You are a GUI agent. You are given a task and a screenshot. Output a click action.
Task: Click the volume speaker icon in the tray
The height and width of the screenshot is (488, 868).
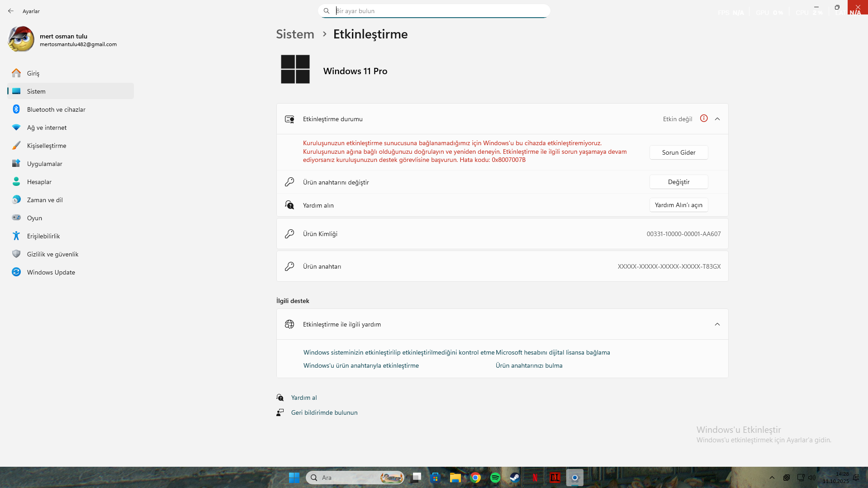click(812, 478)
